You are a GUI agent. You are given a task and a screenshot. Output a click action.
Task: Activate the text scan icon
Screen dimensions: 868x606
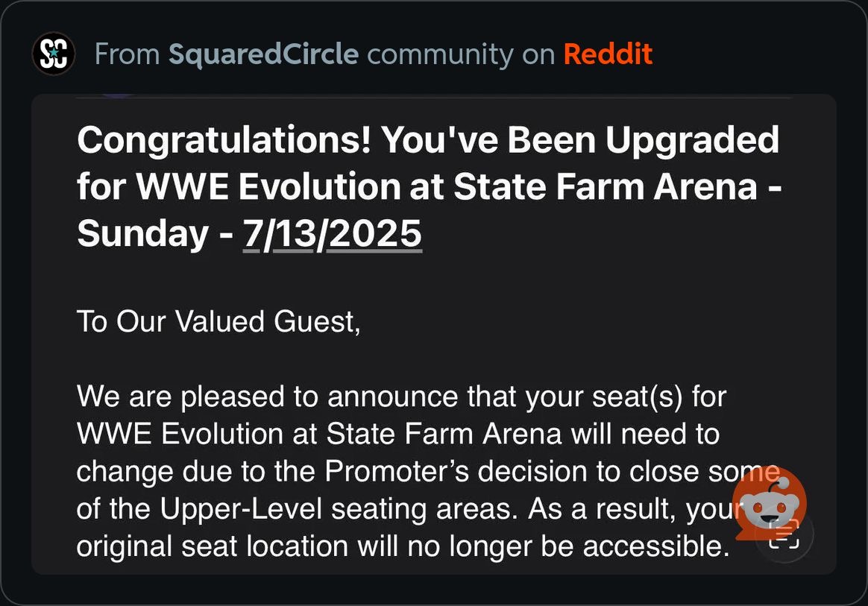click(x=784, y=534)
